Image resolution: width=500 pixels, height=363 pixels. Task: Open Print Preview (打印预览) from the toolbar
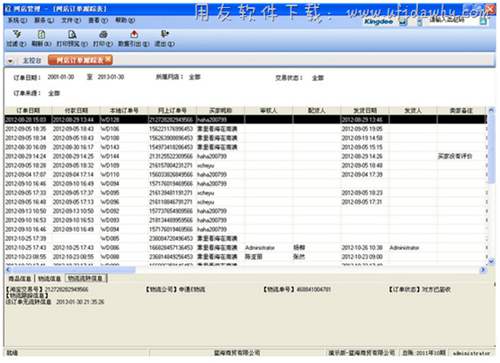72,34
